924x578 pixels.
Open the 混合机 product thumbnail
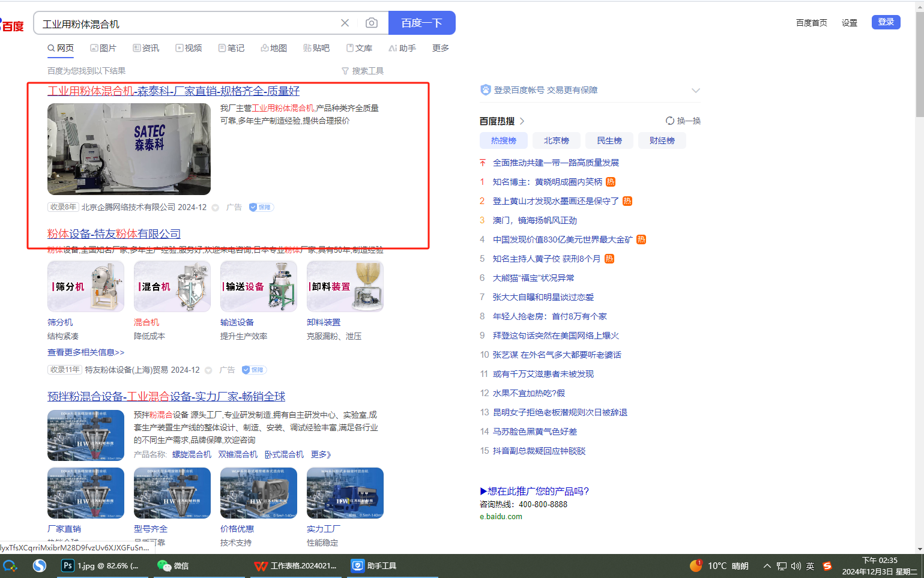pyautogui.click(x=172, y=286)
